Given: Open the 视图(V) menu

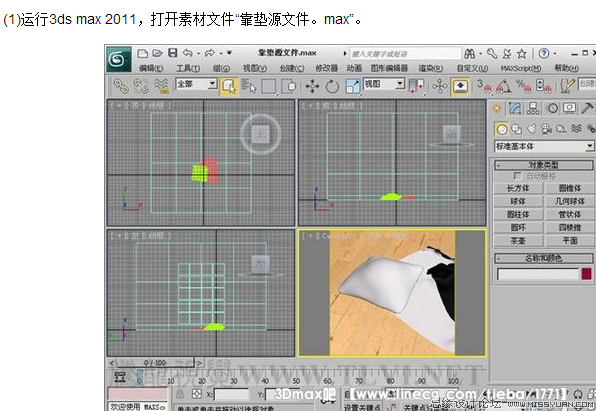Looking at the screenshot, I should [255, 68].
